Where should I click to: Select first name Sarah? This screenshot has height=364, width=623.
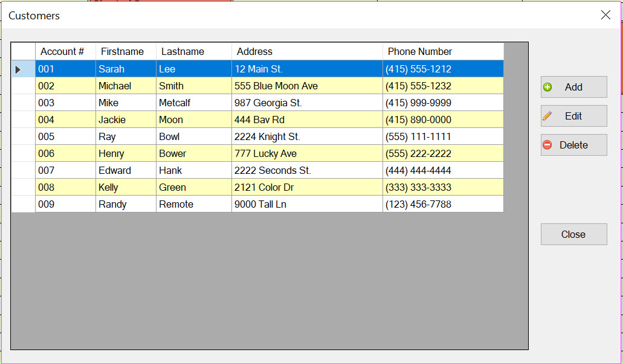click(x=126, y=69)
